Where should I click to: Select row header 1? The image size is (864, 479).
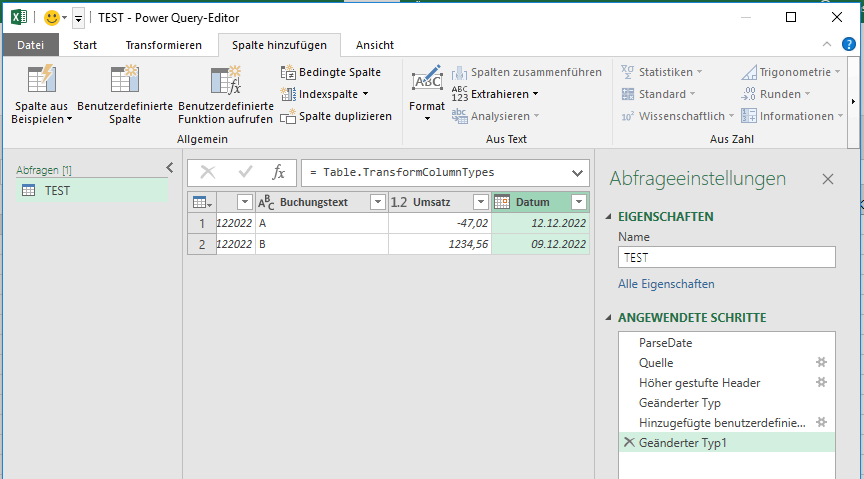202,223
